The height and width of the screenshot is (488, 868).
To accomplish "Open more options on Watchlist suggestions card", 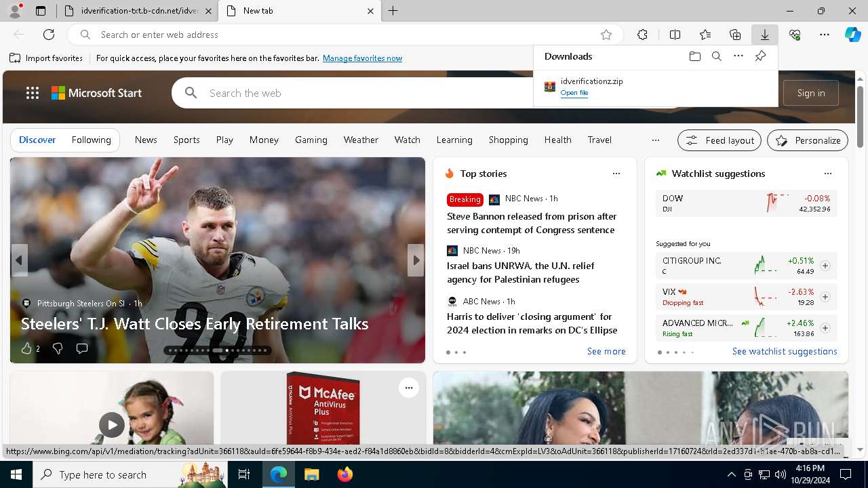I will [x=828, y=174].
